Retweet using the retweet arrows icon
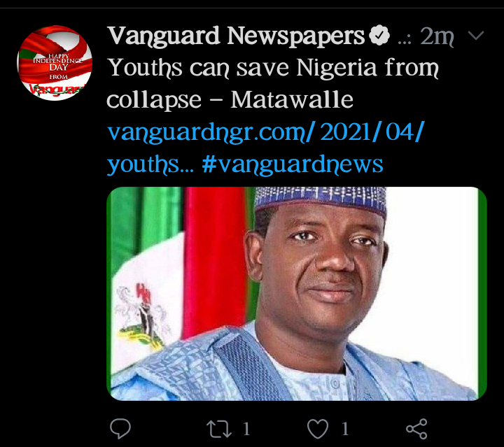The height and width of the screenshot is (447, 504). pos(219,429)
